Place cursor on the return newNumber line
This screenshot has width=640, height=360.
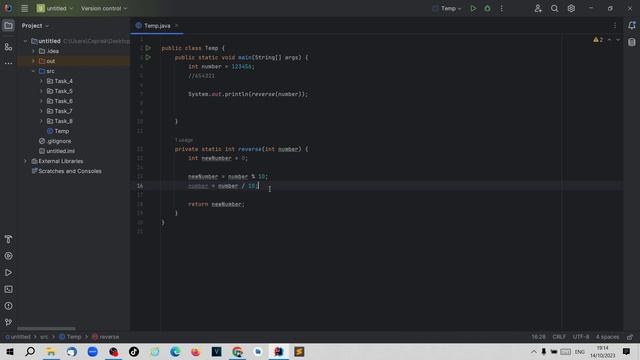[216, 204]
